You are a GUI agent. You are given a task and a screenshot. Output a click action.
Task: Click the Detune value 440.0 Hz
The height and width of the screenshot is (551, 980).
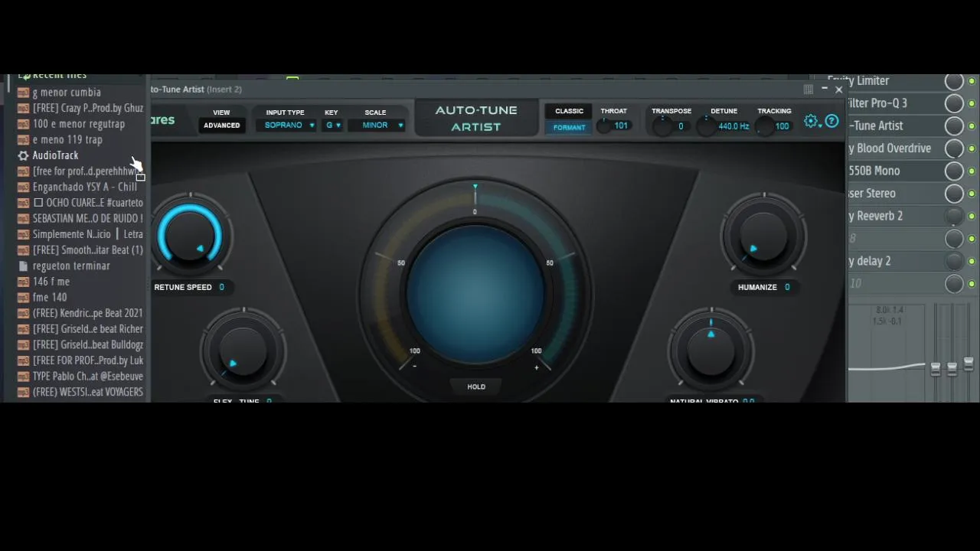(x=733, y=127)
